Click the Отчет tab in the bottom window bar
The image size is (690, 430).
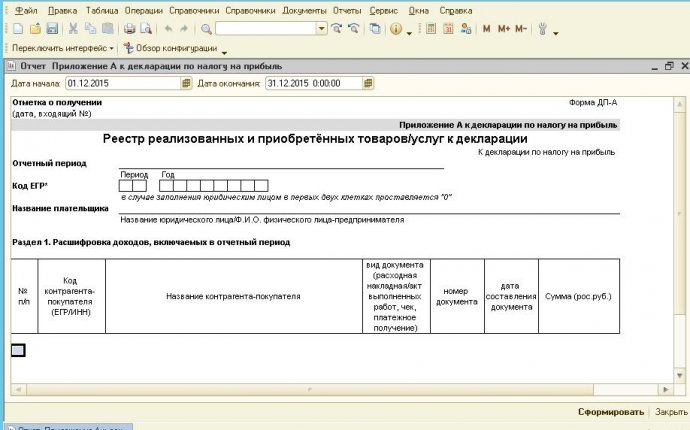click(x=68, y=427)
